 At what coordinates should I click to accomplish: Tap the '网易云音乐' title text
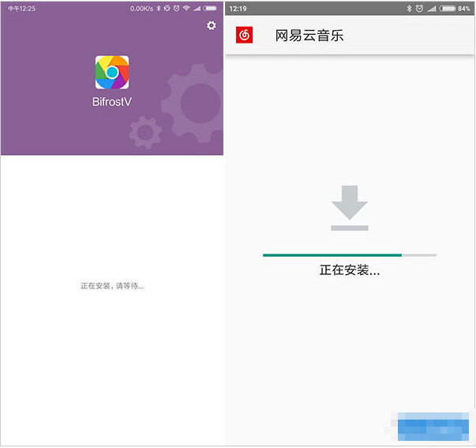coord(309,36)
